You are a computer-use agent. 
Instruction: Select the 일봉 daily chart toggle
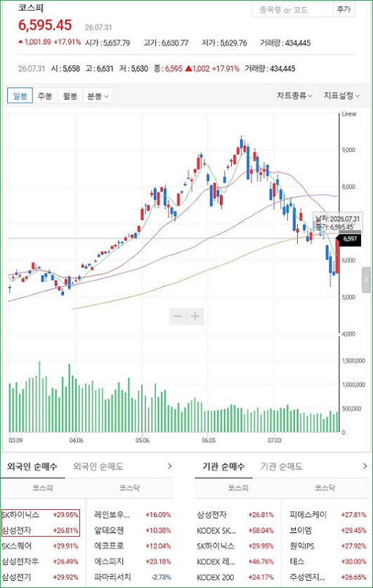tap(20, 96)
